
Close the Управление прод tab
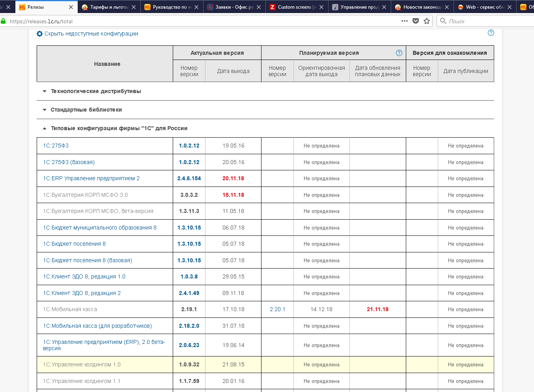click(384, 7)
